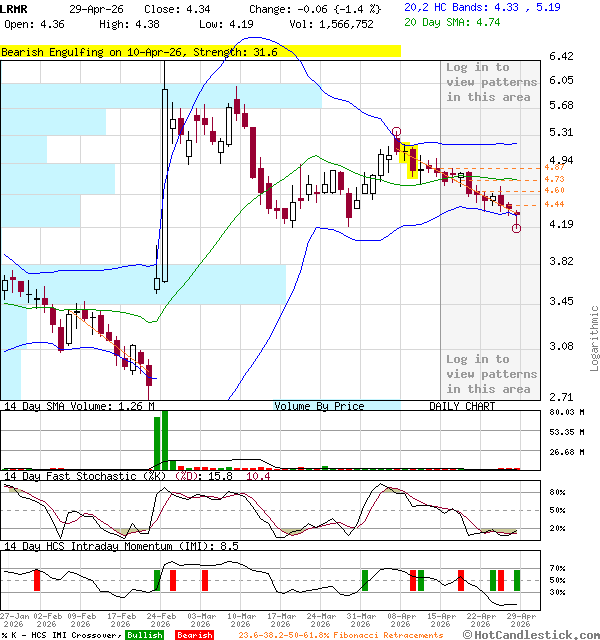The width and height of the screenshot is (600, 640).
Task: Click the Volume By Price label
Action: 320,406
